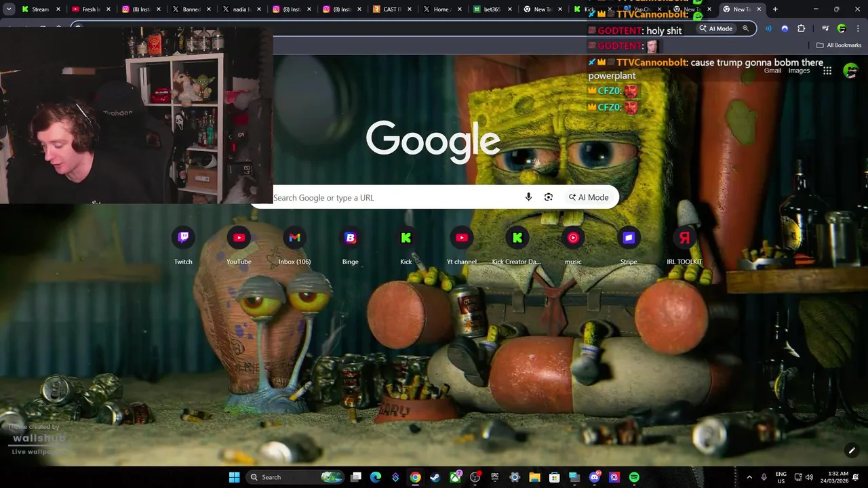Open the Stripe shortcut
868x488 pixels.
click(x=629, y=245)
